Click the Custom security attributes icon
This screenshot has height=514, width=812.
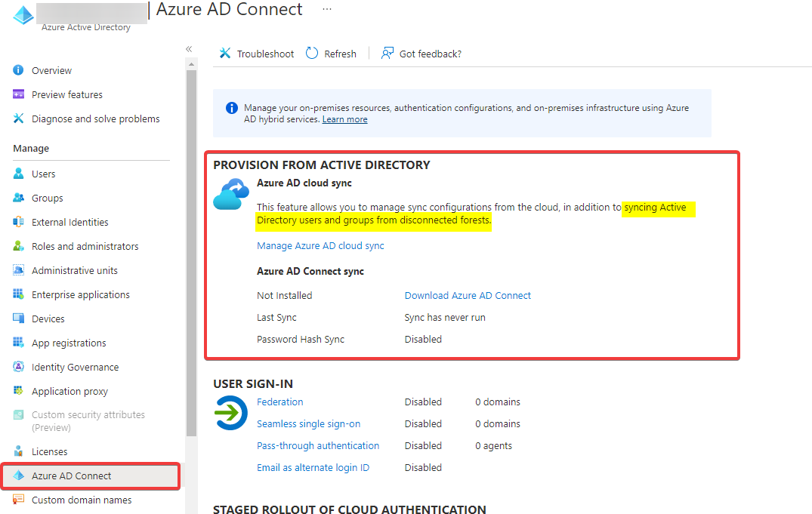point(18,414)
